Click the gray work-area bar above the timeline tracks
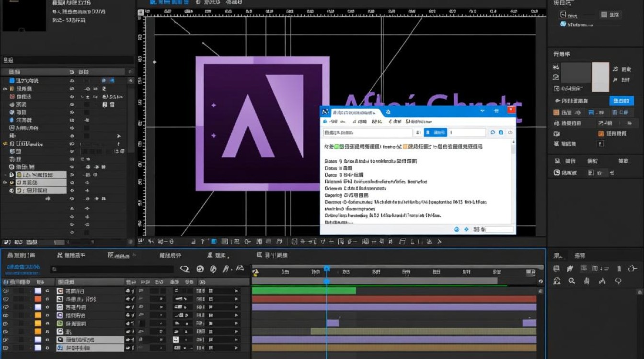 click(x=375, y=281)
